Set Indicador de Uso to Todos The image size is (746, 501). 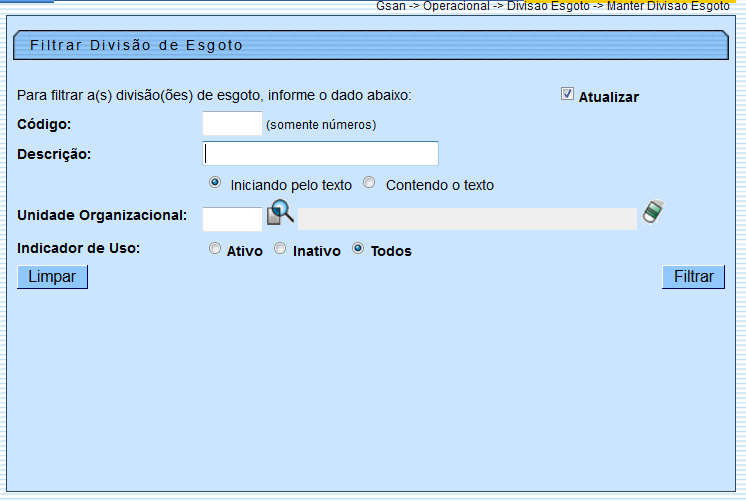point(358,249)
